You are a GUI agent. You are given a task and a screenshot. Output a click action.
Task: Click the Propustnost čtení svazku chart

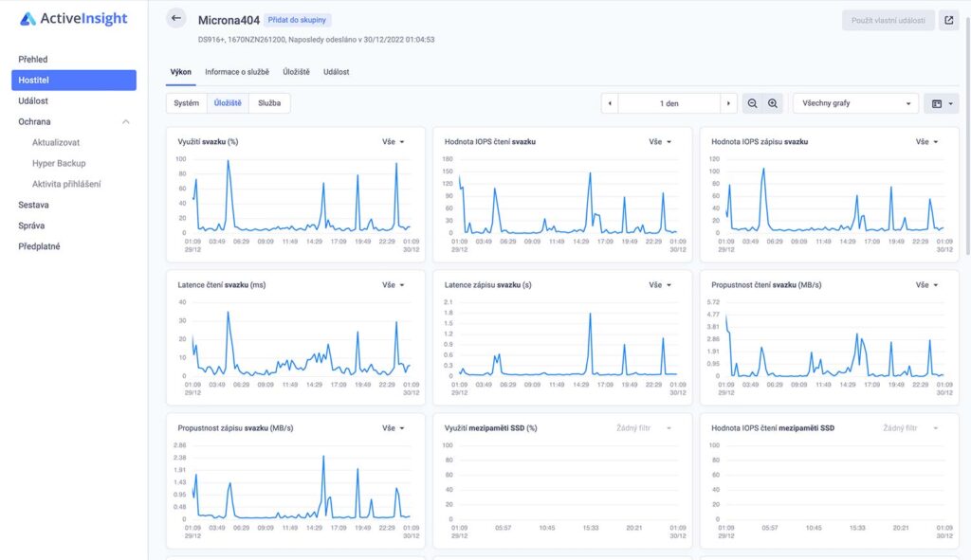coord(829,338)
